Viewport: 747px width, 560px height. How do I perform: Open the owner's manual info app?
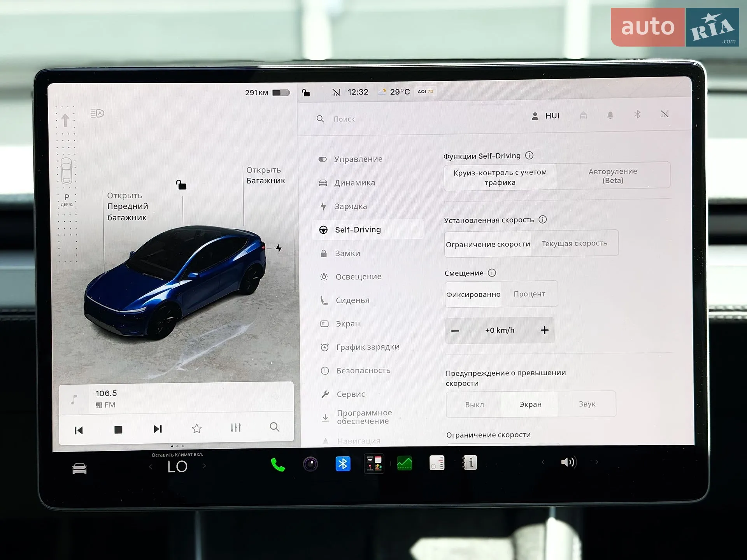(x=470, y=463)
